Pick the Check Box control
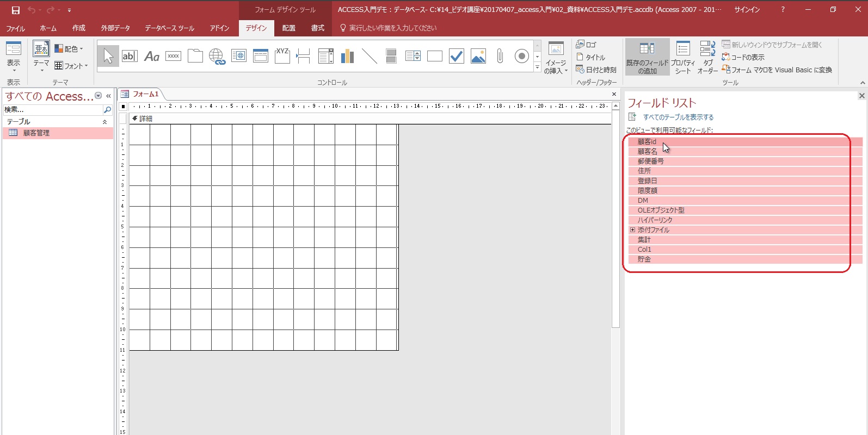Image resolution: width=868 pixels, height=435 pixels. 456,56
